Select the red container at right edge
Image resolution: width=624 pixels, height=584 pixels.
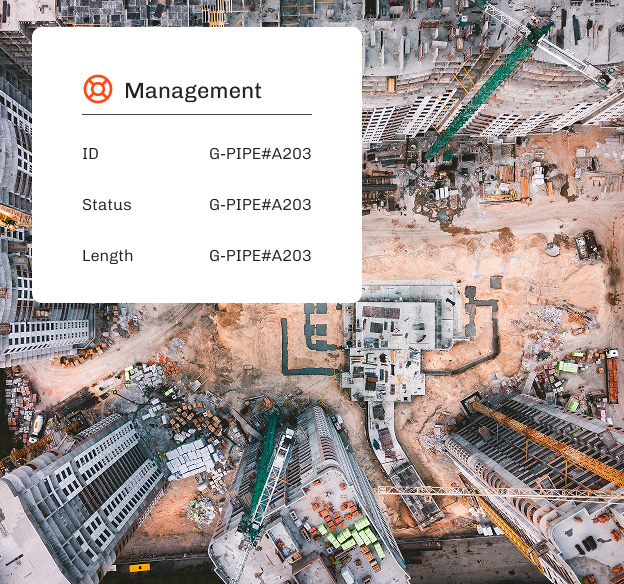(x=611, y=380)
